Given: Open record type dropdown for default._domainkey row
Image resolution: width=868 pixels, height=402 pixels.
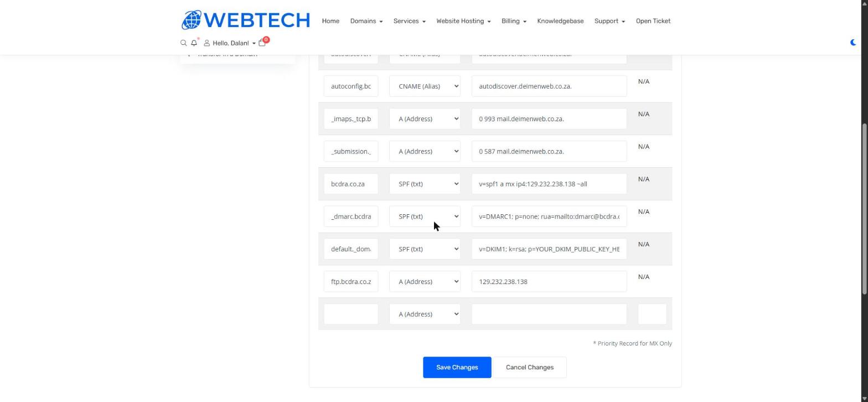Looking at the screenshot, I should point(425,249).
